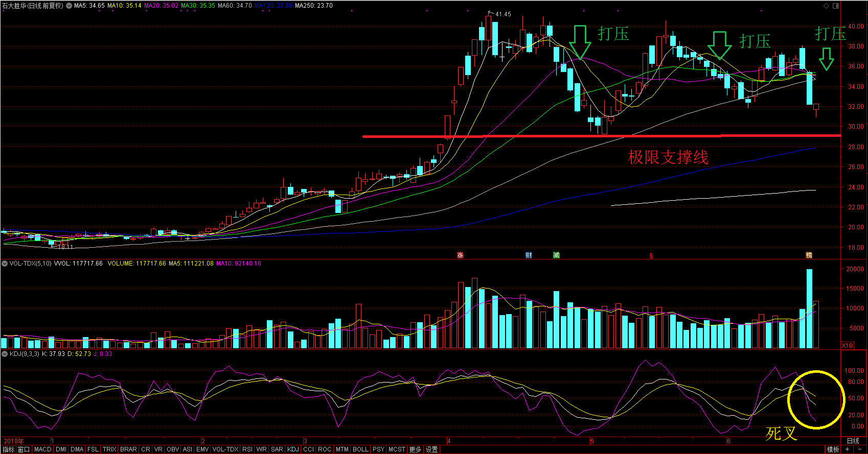
Task: Switch to the MCST indicator tab
Action: click(x=397, y=449)
